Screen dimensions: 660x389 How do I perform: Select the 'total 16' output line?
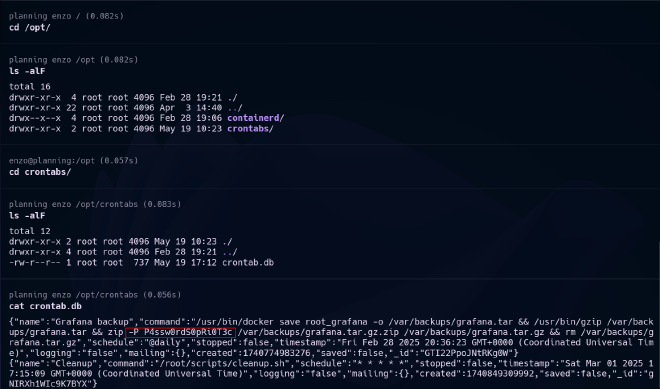point(29,87)
